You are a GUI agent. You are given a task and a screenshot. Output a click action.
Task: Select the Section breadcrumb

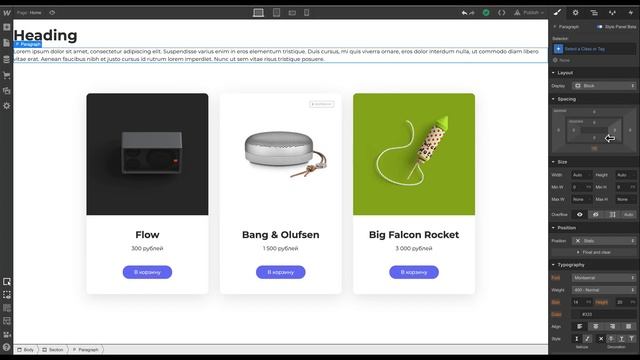pyautogui.click(x=53, y=350)
